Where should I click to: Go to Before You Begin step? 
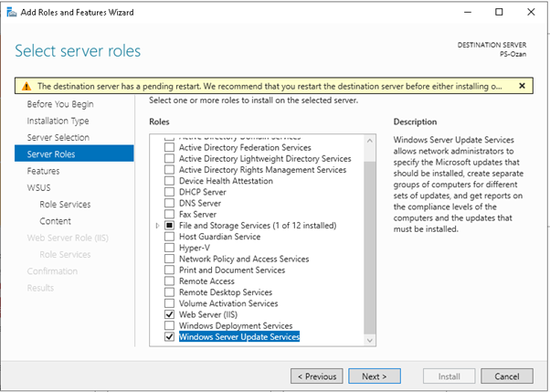click(x=59, y=104)
